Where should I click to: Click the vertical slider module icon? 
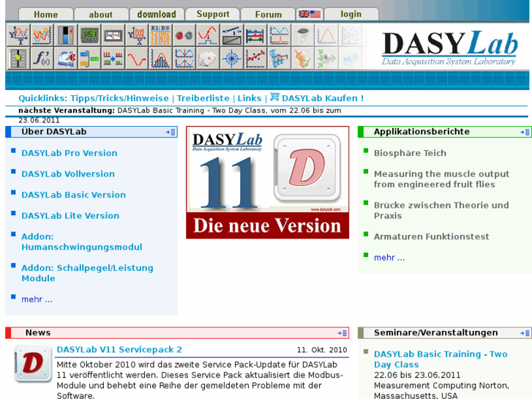(x=18, y=59)
